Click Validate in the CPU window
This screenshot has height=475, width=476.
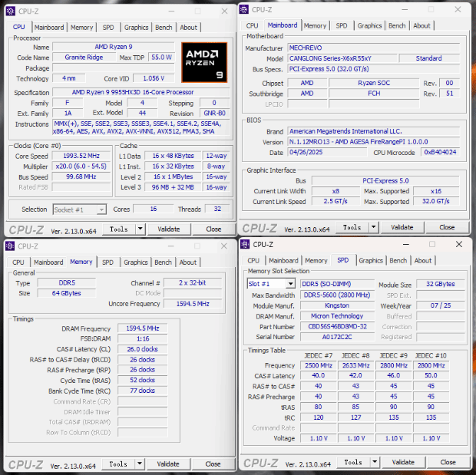(169, 229)
